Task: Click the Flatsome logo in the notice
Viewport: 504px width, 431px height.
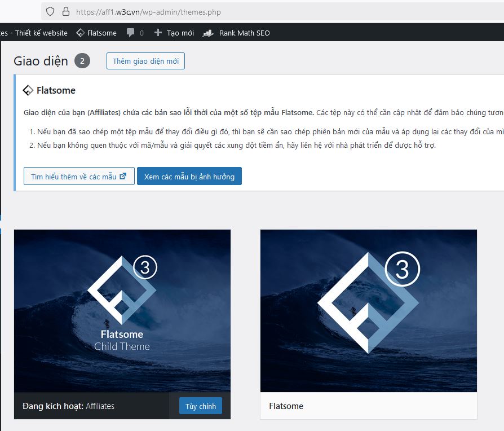Action: pyautogui.click(x=28, y=90)
